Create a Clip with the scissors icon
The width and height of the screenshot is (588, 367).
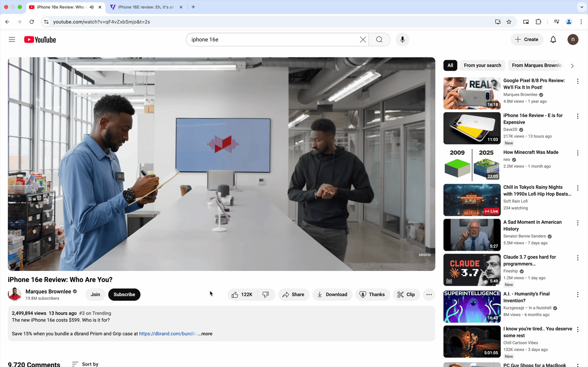(x=406, y=294)
